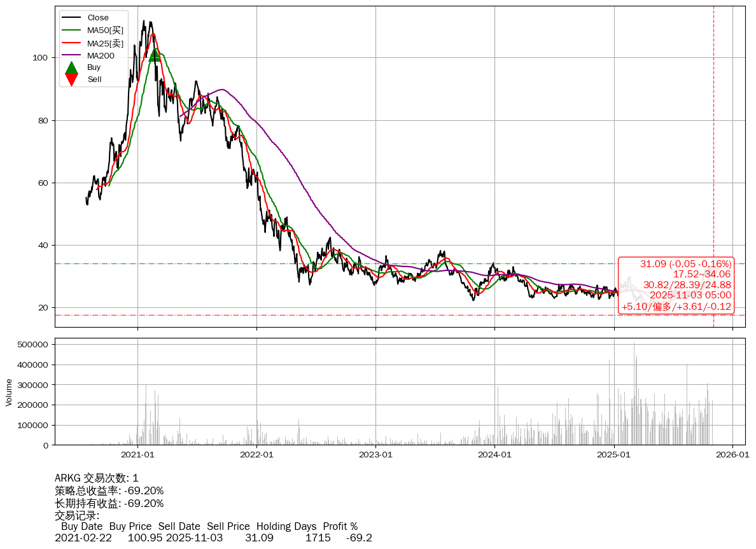The height and width of the screenshot is (549, 756).
Task: Click the green Buy triangle in the legend
Action: tap(72, 67)
